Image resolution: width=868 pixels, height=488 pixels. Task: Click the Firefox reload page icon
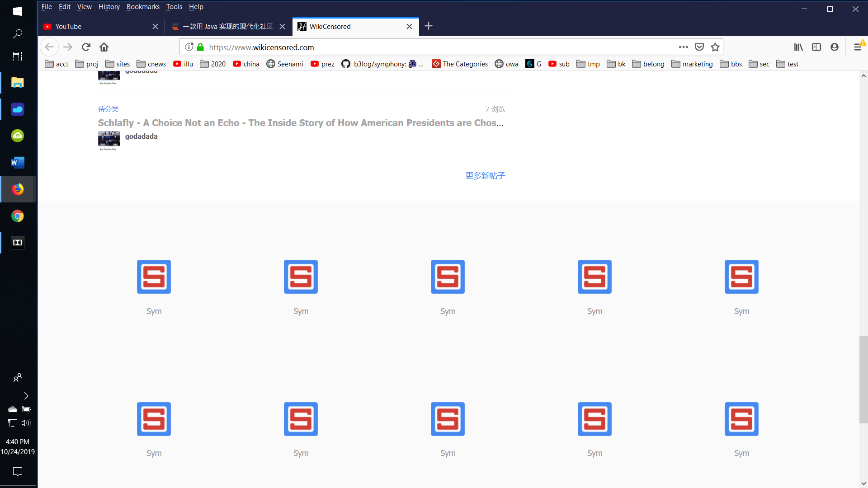tap(86, 47)
